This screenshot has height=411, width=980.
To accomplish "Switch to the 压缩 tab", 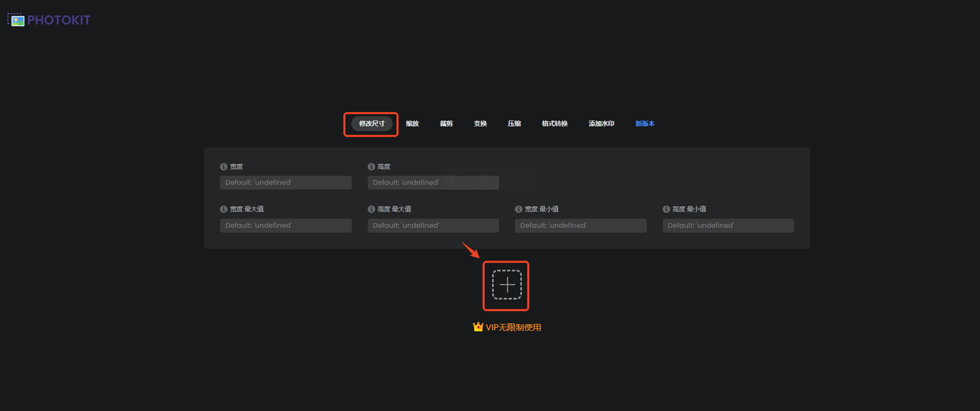I will point(514,124).
